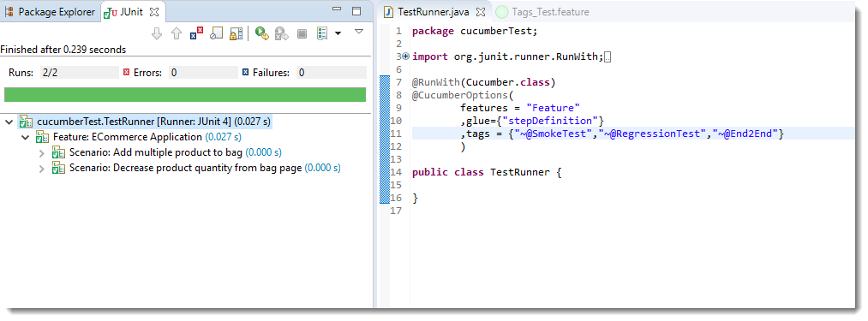
Task: Toggle show failures only filter
Action: [x=196, y=33]
